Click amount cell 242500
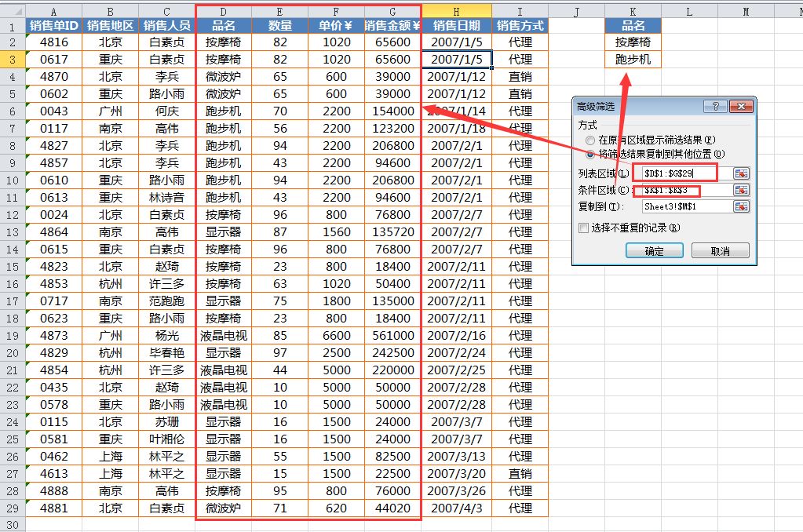Image resolution: width=803 pixels, height=532 pixels. pos(392,353)
